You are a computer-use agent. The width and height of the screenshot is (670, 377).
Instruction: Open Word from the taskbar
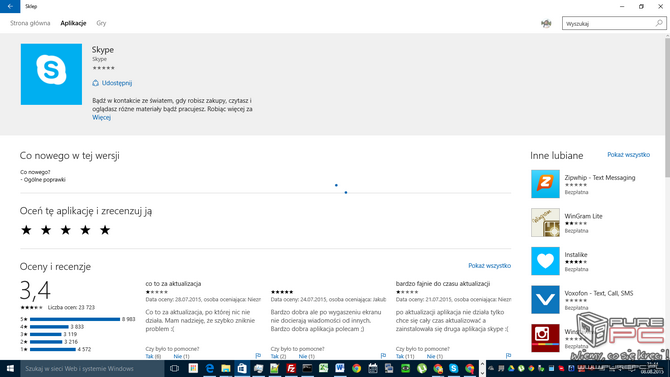[x=340, y=368]
